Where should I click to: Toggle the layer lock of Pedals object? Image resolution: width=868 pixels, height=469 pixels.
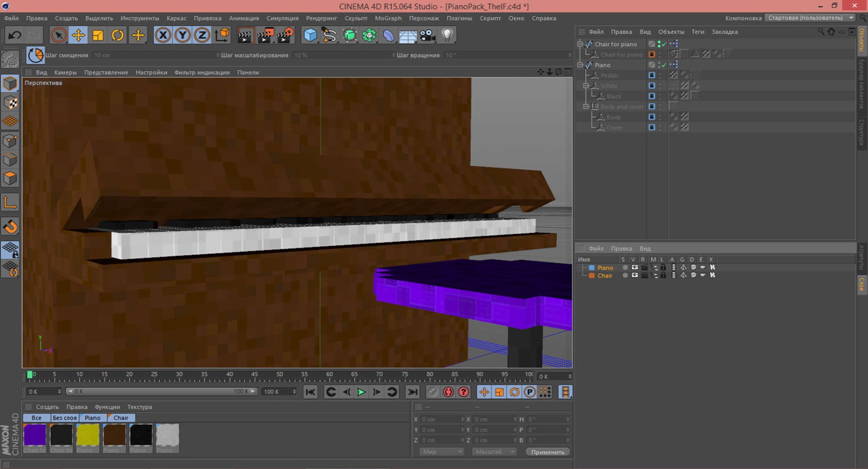(652, 75)
